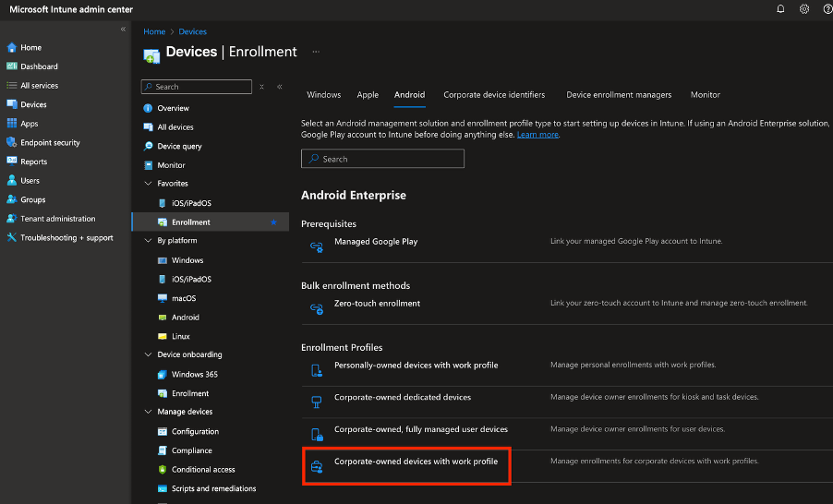
Task: Open Corporate-owned devices with work profile
Action: [416, 461]
